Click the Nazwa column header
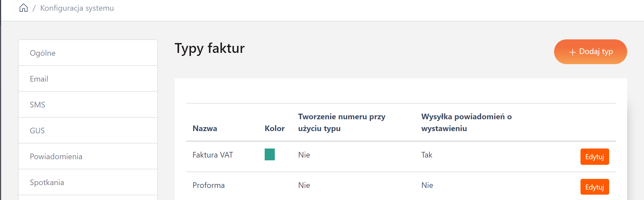This screenshot has height=200, width=644. coord(205,129)
